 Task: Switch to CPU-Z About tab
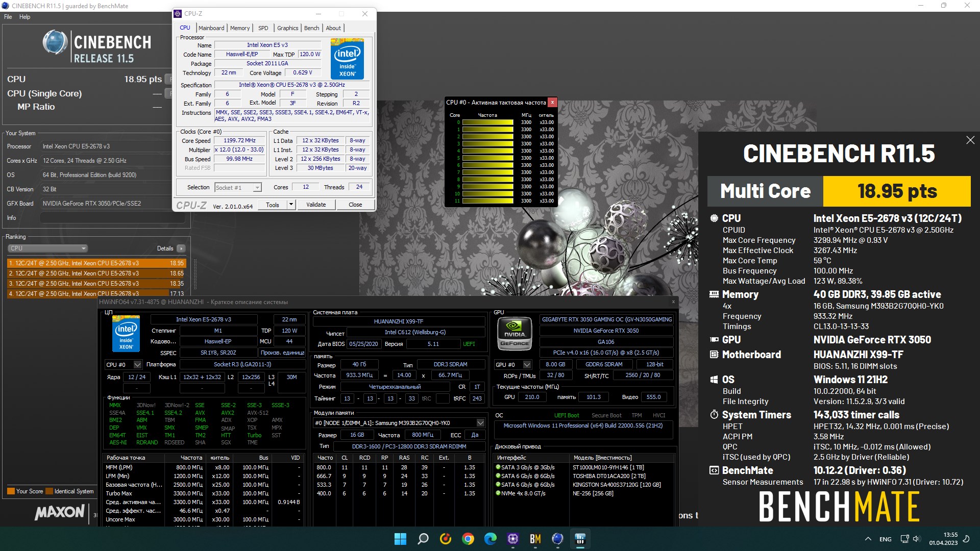coord(333,28)
